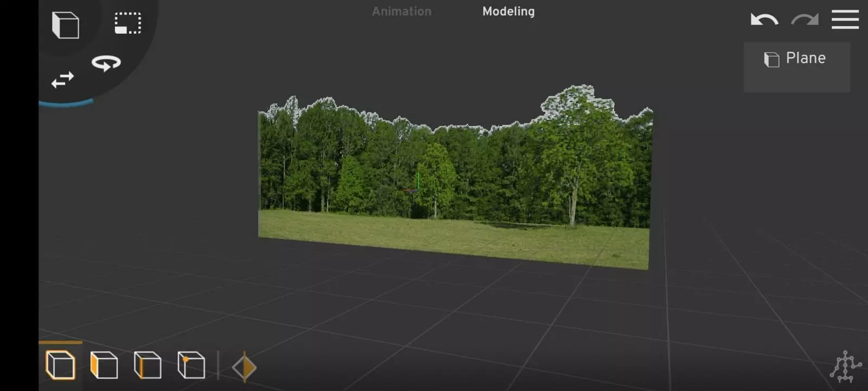Undo the last action
Image resolution: width=868 pixels, height=391 pixels.
(764, 20)
